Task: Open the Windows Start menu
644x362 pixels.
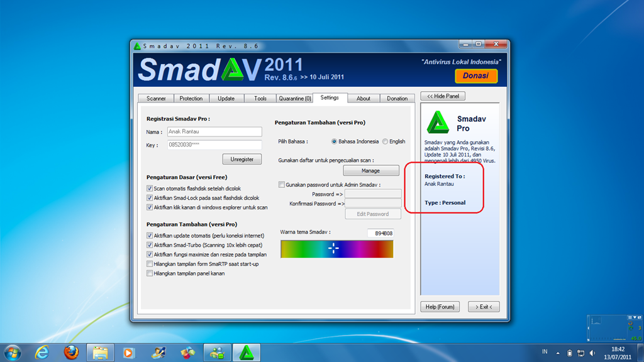Action: (x=13, y=353)
